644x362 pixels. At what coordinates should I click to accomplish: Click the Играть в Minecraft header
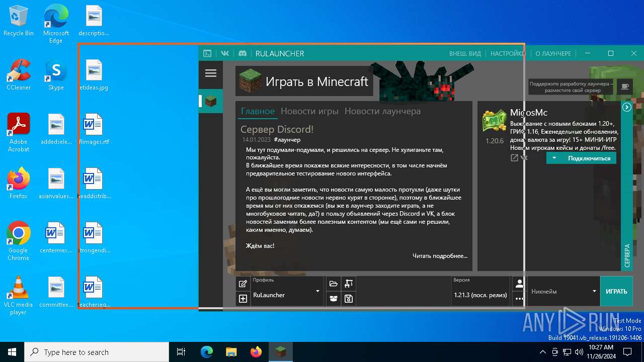[304, 81]
